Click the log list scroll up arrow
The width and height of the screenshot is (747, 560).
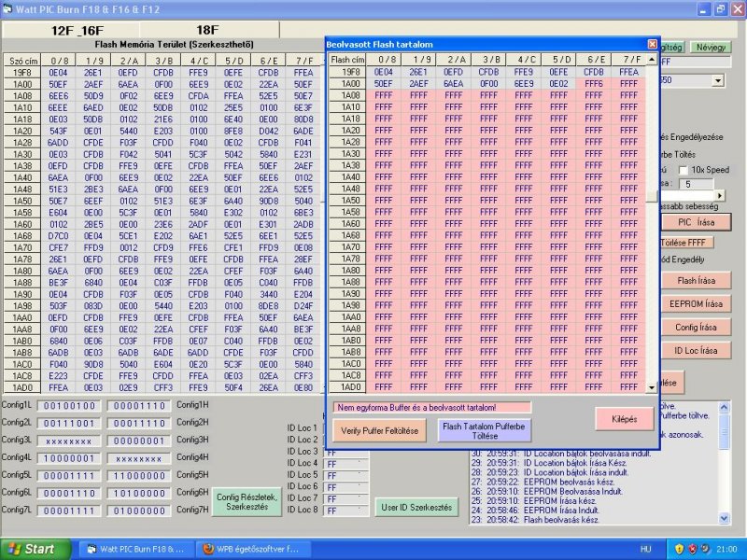point(725,408)
